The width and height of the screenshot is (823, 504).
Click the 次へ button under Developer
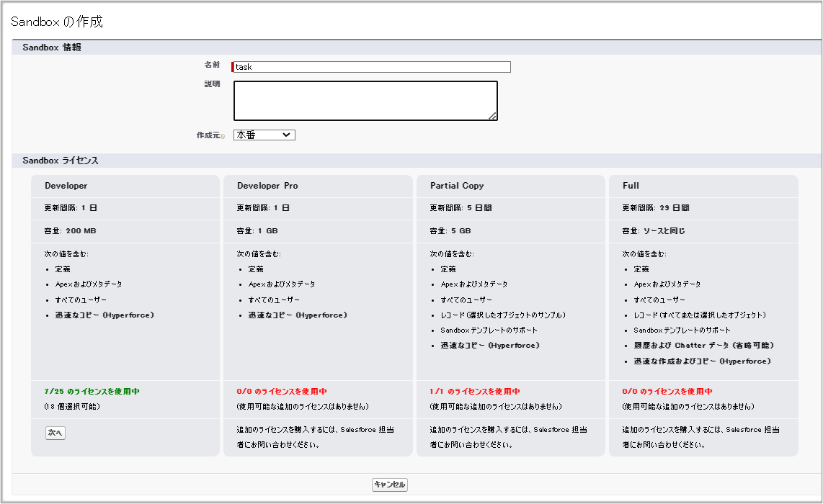[x=55, y=433]
